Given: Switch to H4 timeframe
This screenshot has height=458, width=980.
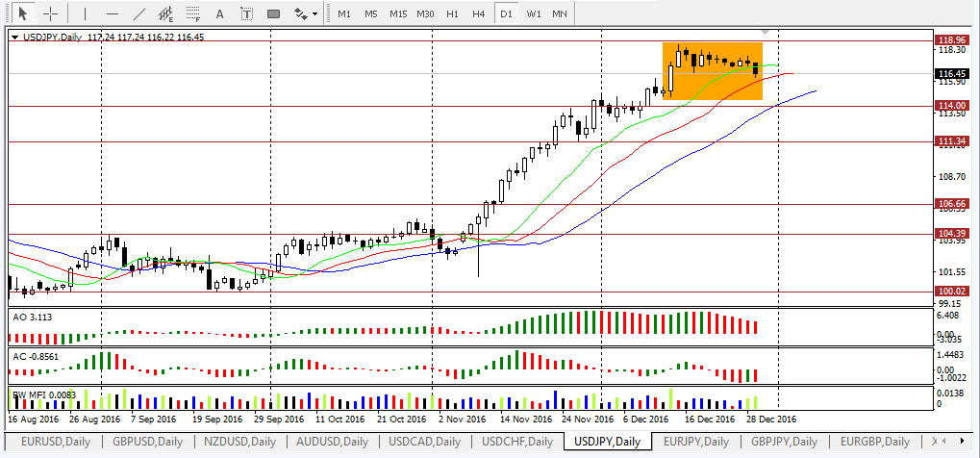Looking at the screenshot, I should 479,13.
